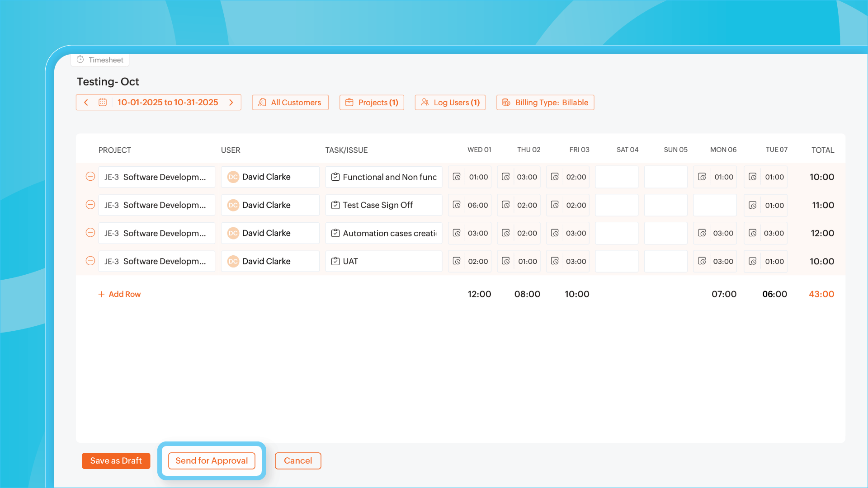Change Billing Type: Billable filter
The image size is (868, 488).
pos(545,103)
